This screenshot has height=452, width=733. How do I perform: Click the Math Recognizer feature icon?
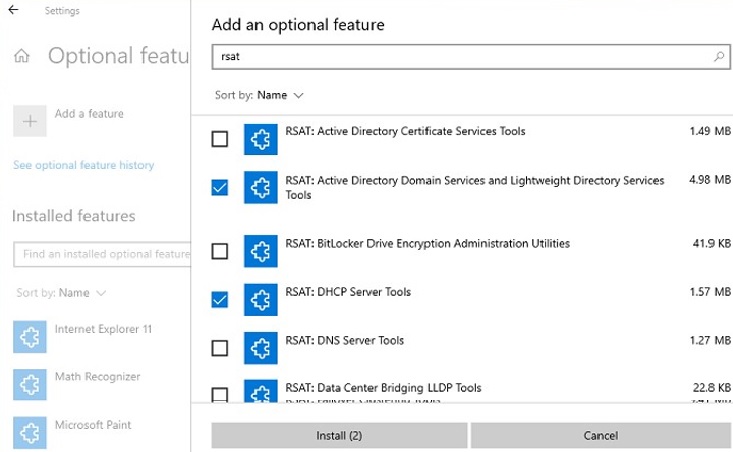[30, 385]
